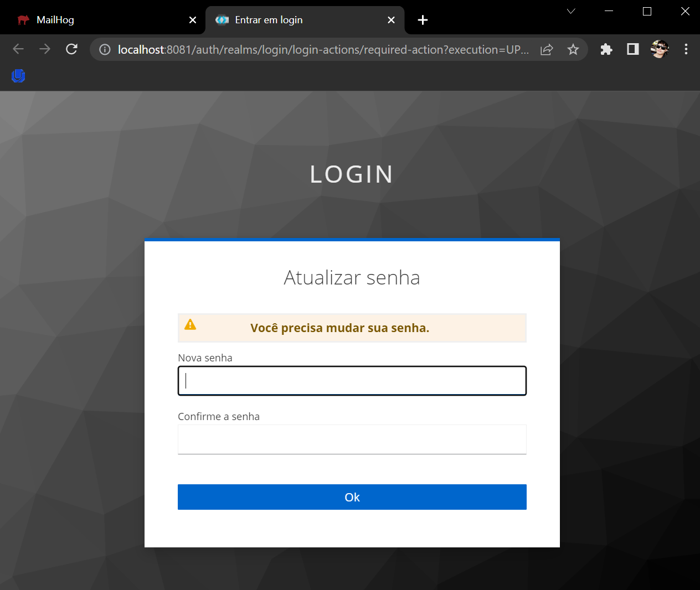Bookmark the page with the star icon
This screenshot has height=590, width=700.
tap(573, 49)
